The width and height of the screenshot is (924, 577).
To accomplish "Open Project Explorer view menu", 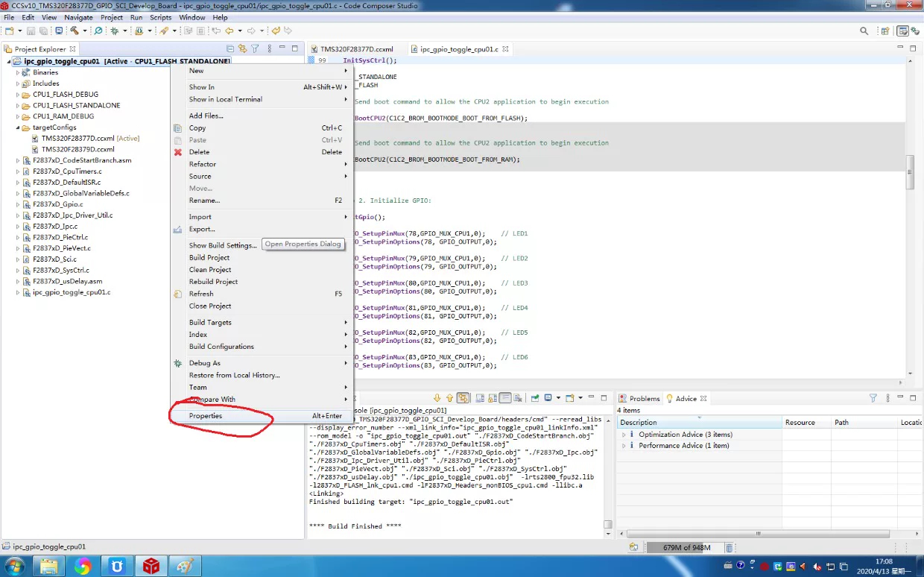I will pos(269,48).
